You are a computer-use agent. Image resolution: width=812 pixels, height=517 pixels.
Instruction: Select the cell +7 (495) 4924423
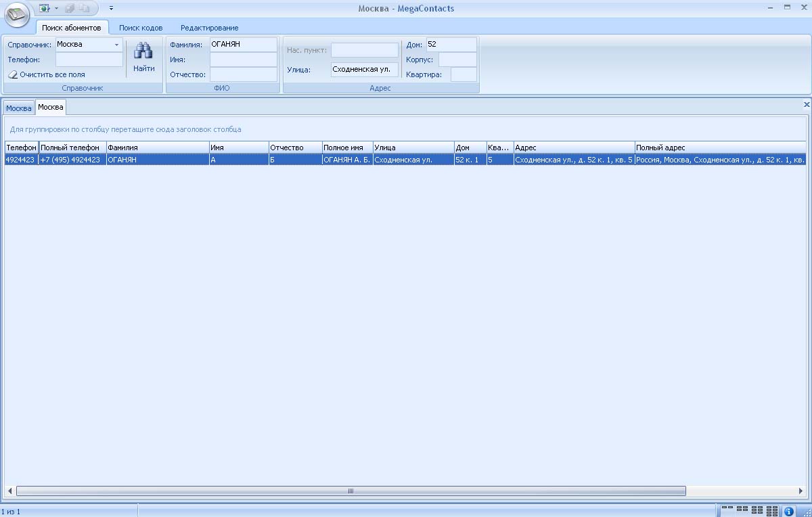(72, 160)
